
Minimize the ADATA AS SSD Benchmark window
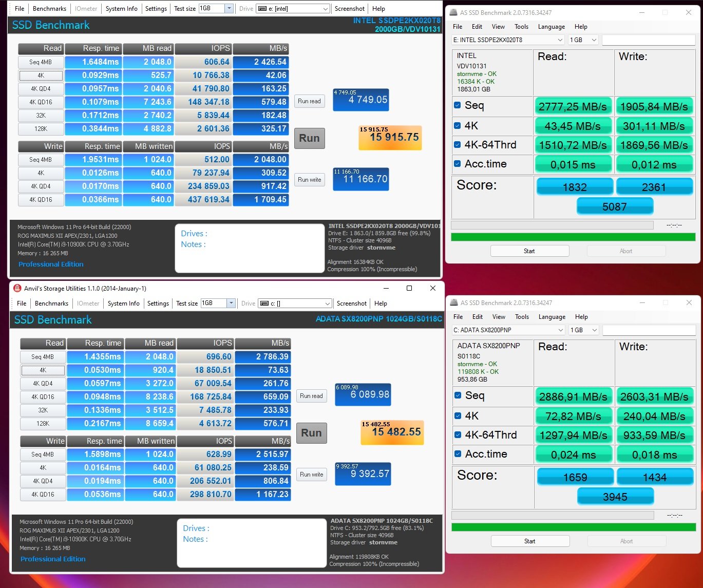click(642, 302)
